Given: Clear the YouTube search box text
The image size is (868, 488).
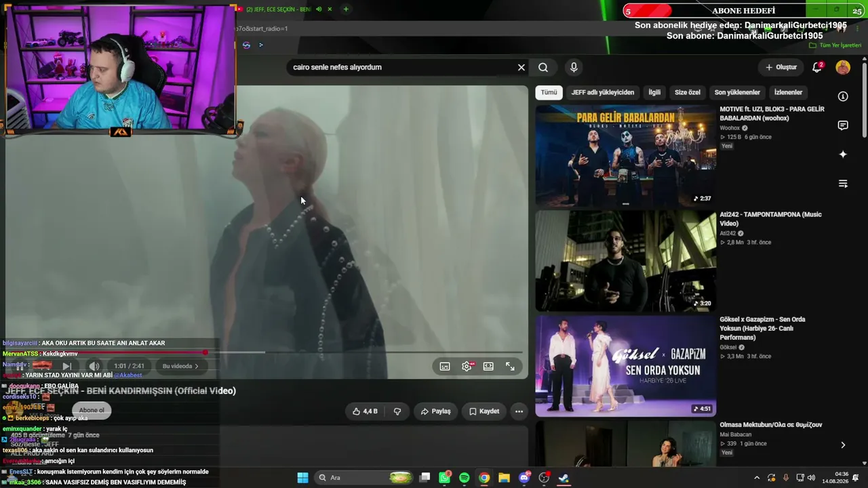Looking at the screenshot, I should click(521, 67).
